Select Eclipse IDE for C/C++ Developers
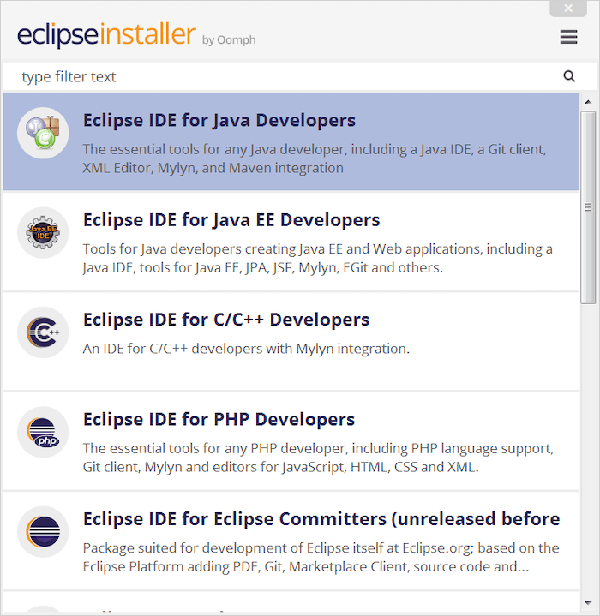600x616 pixels. pyautogui.click(x=291, y=341)
